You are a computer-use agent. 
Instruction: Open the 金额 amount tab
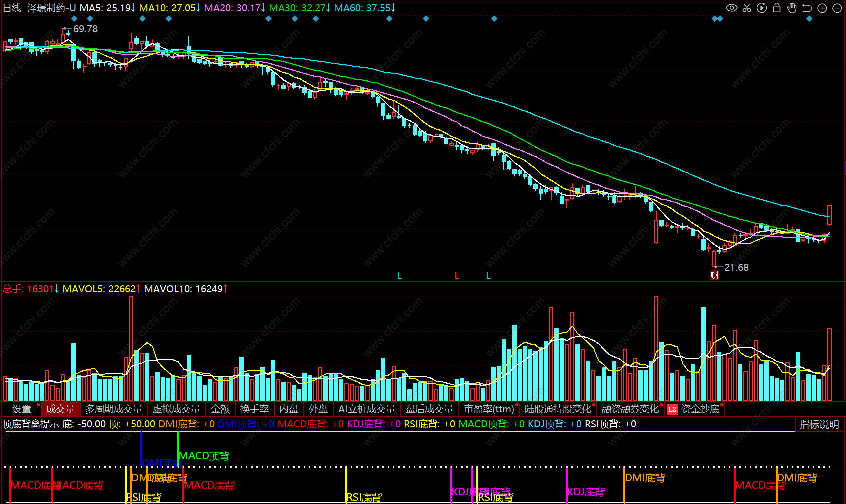coord(220,409)
